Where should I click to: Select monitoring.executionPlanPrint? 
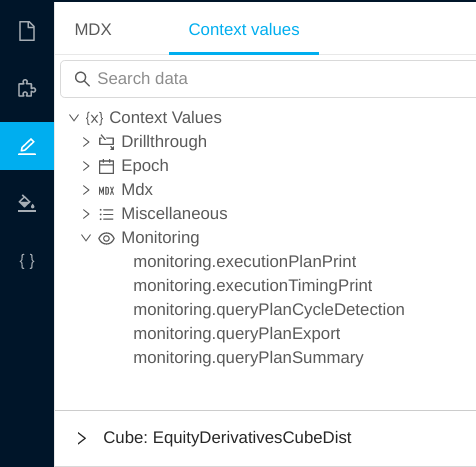pyautogui.click(x=245, y=262)
